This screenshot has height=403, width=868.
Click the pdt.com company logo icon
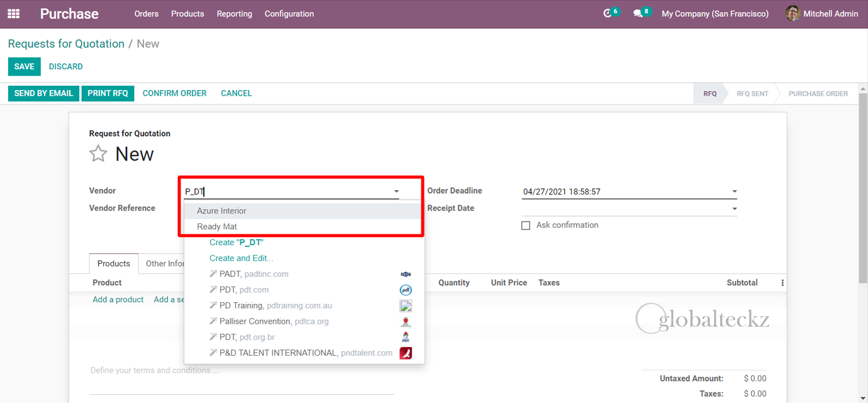406,290
